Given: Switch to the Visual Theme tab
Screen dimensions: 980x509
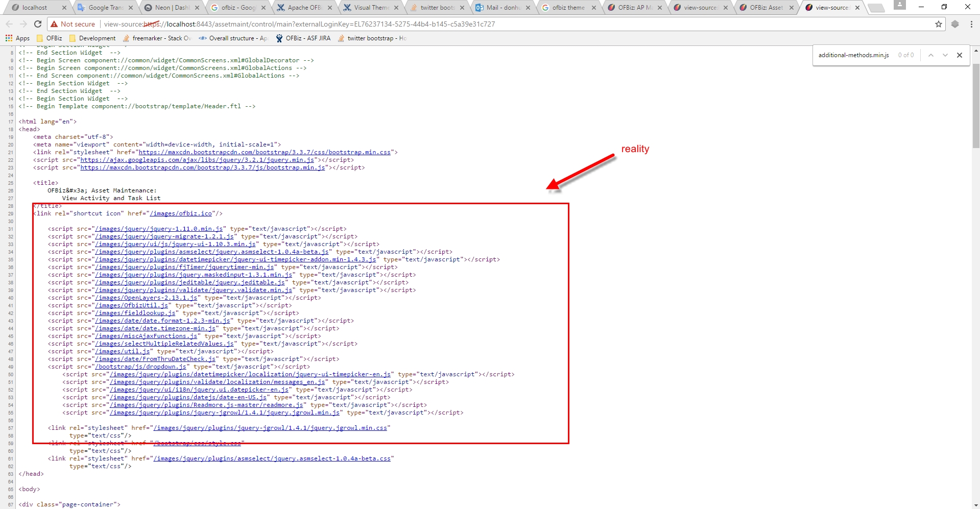Looking at the screenshot, I should click(371, 8).
